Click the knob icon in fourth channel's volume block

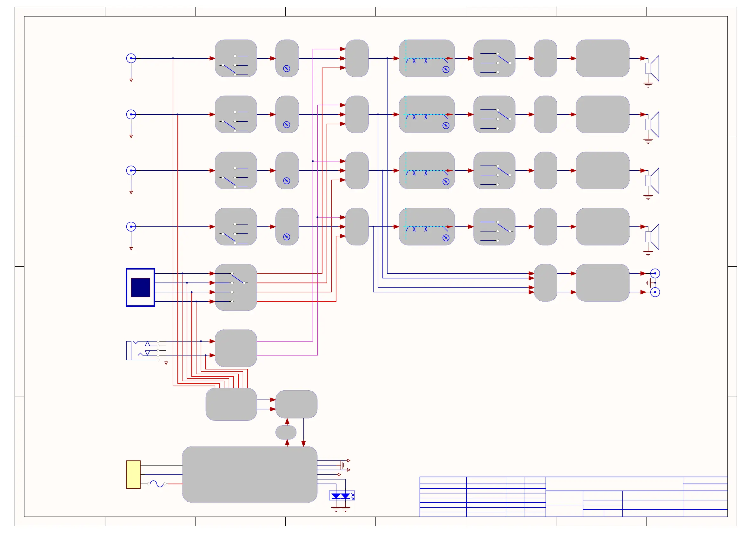287,237
